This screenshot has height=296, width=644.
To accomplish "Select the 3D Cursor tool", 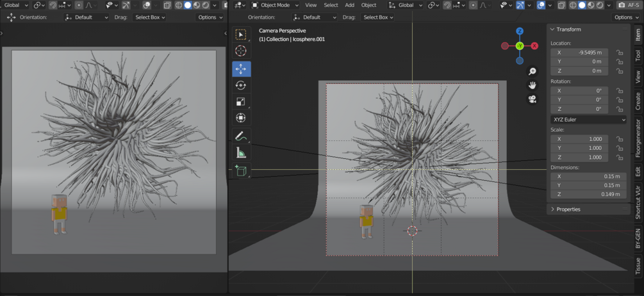I will [x=241, y=51].
